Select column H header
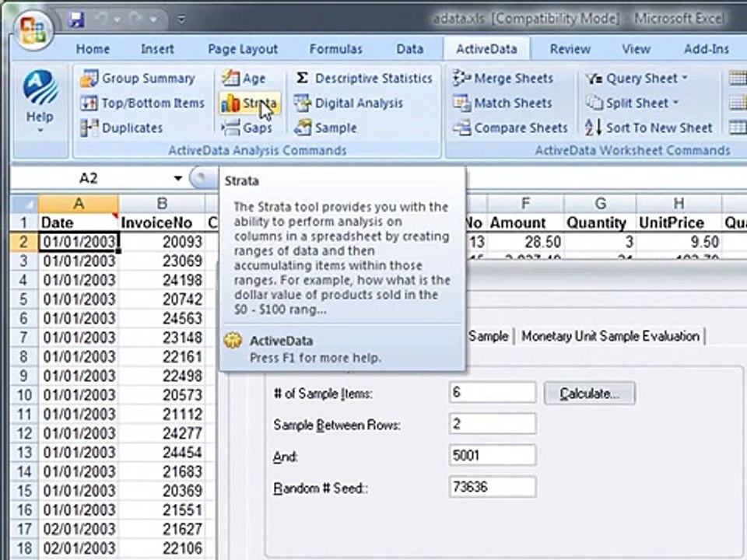This screenshot has width=747, height=560. [x=679, y=204]
